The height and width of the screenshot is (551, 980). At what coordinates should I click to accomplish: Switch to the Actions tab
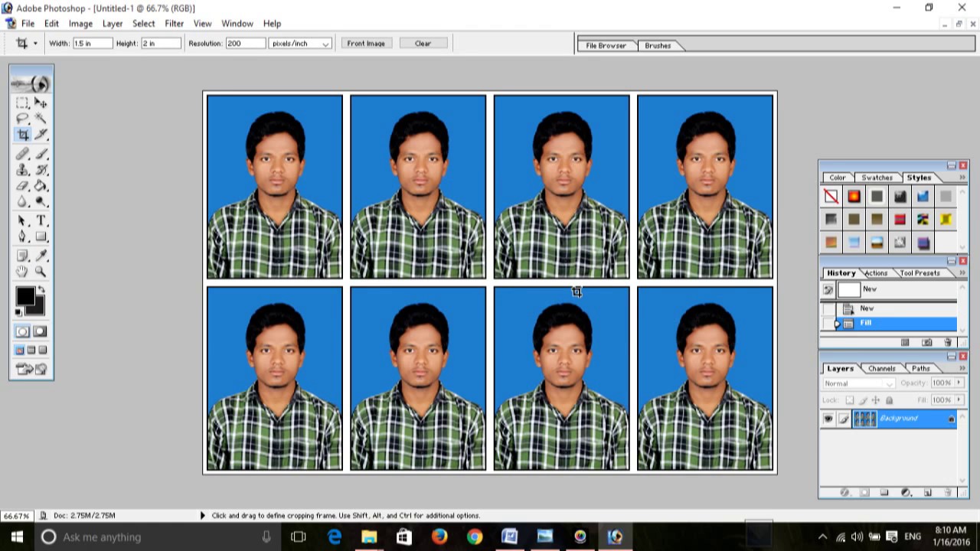(x=876, y=273)
